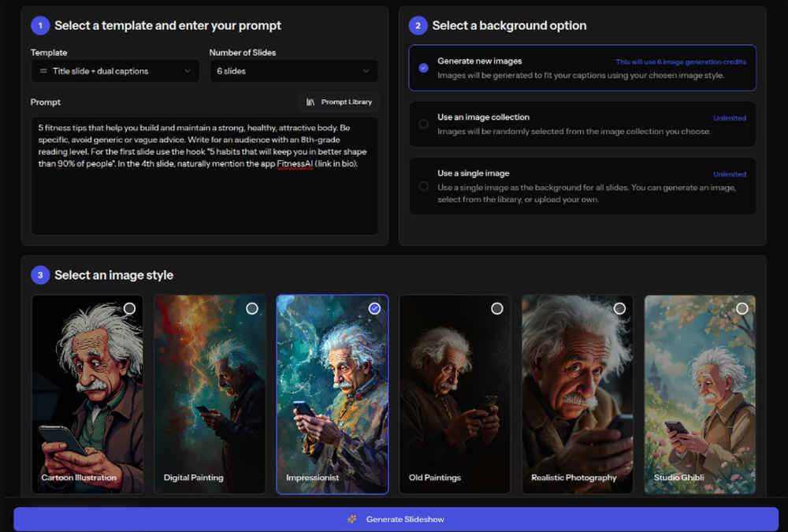This screenshot has width=788, height=532.
Task: Click the sparkle icon on Generate Slideshow
Action: point(352,519)
